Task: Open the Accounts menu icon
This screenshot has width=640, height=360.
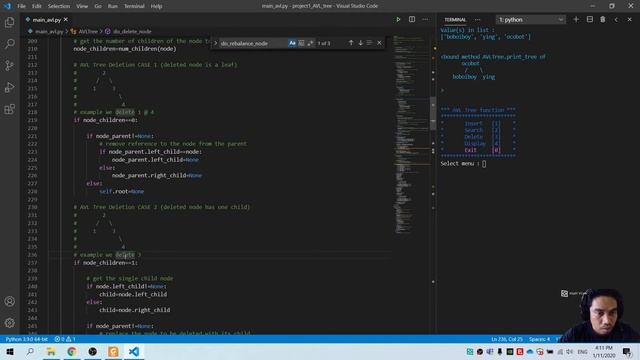Action: pos(9,301)
